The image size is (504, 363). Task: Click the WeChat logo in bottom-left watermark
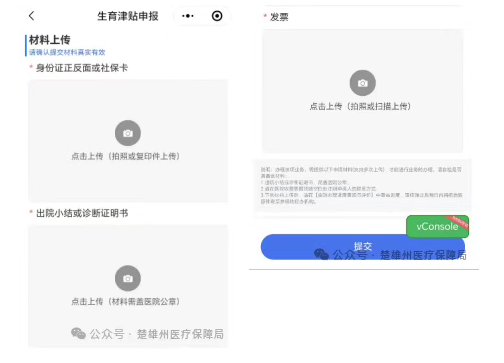pyautogui.click(x=78, y=333)
